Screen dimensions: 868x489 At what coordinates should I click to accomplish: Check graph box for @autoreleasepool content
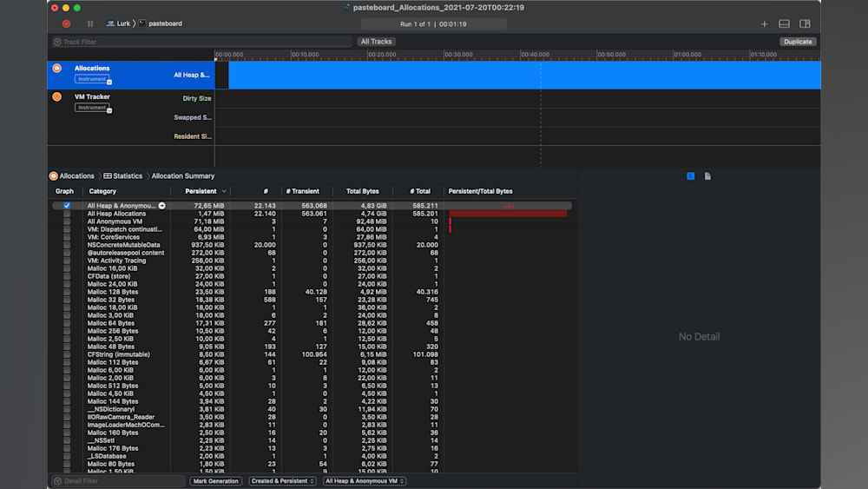pyautogui.click(x=67, y=253)
